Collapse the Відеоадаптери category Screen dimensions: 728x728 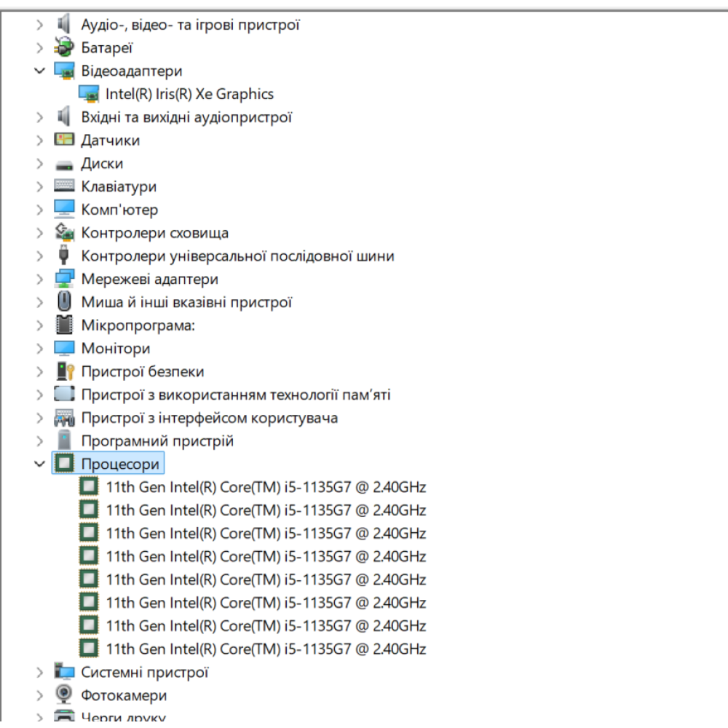point(39,71)
